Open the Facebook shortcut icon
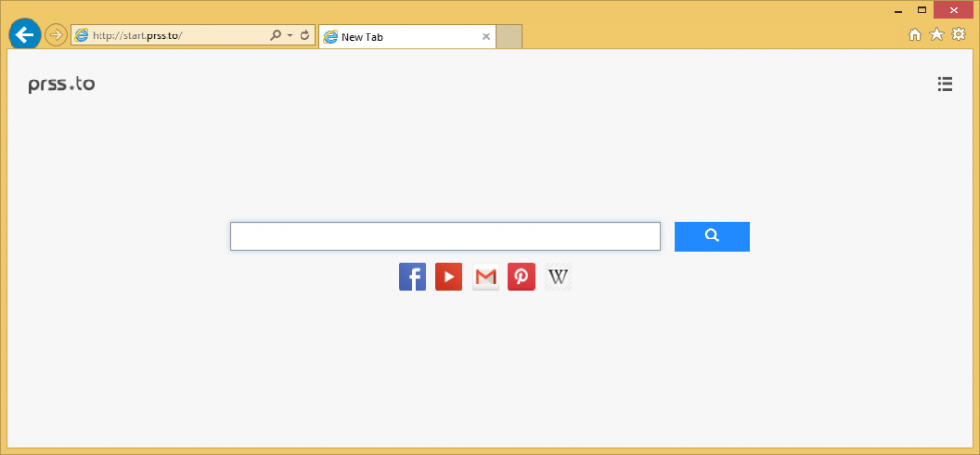 412,277
